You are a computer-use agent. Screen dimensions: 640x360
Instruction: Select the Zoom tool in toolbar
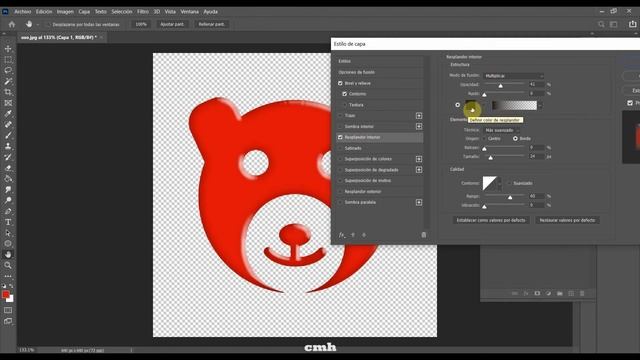8,265
